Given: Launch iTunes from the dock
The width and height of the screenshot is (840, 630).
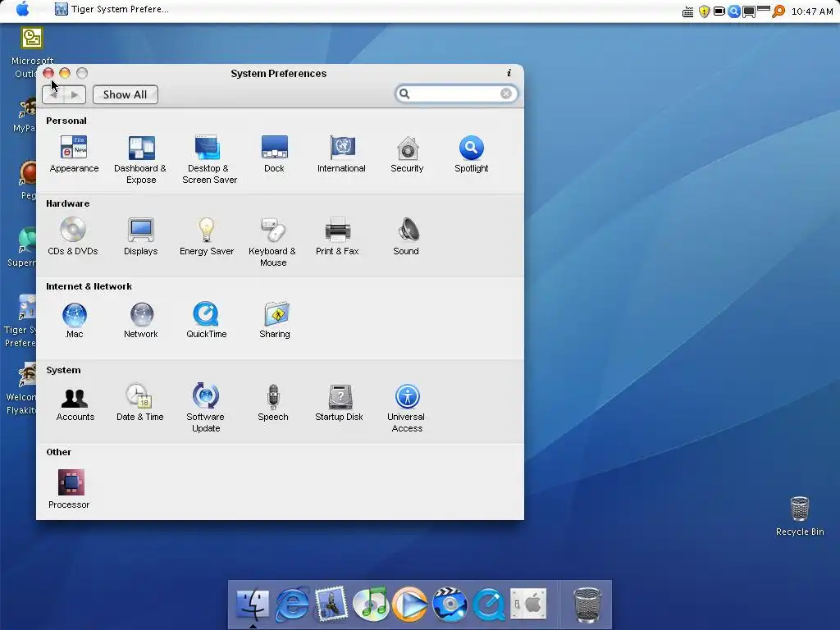Looking at the screenshot, I should pos(371,604).
